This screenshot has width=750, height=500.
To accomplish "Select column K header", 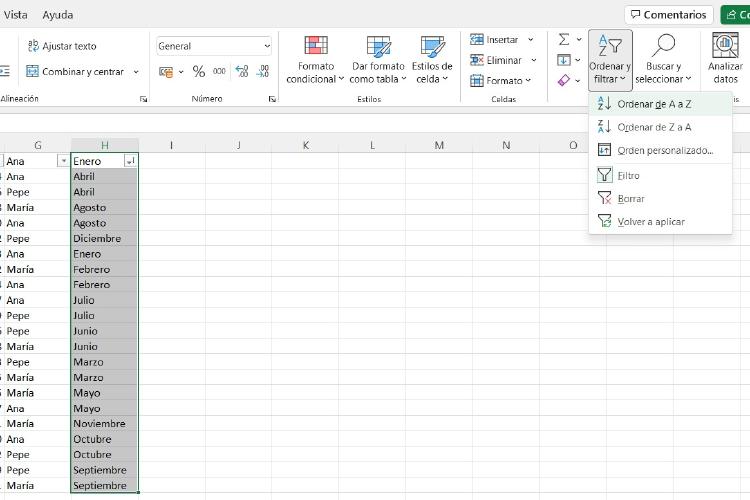I will [x=306, y=145].
